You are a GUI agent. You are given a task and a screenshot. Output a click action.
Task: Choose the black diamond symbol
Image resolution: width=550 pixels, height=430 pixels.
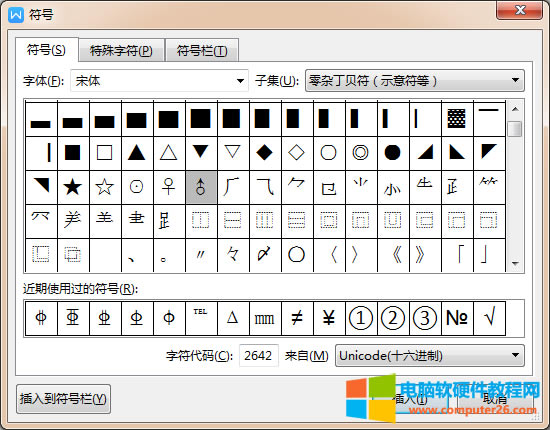[264, 153]
